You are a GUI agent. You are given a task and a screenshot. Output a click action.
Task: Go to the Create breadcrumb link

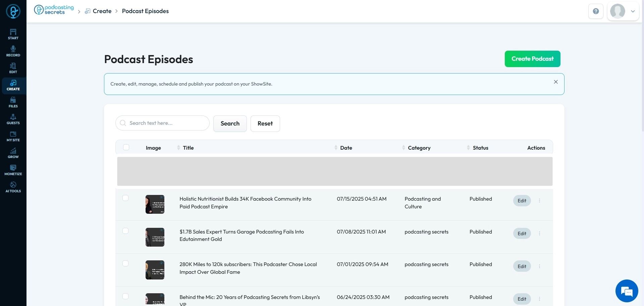point(102,11)
